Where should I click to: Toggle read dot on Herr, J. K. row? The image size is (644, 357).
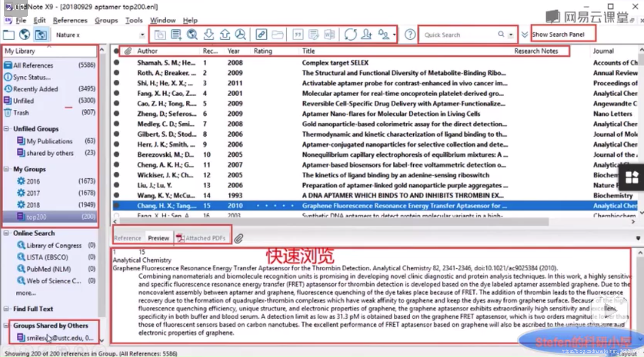coord(116,144)
